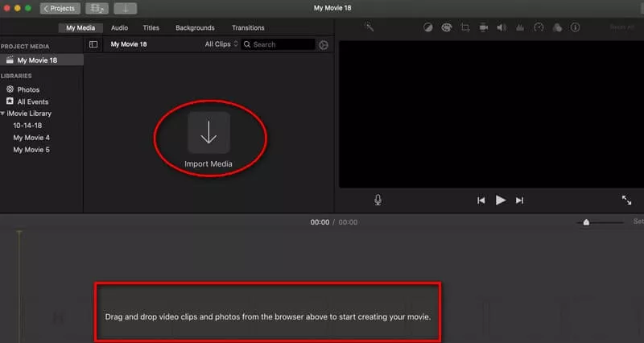Click the timeline playhead marker
The image size is (644, 343).
[x=19, y=233]
